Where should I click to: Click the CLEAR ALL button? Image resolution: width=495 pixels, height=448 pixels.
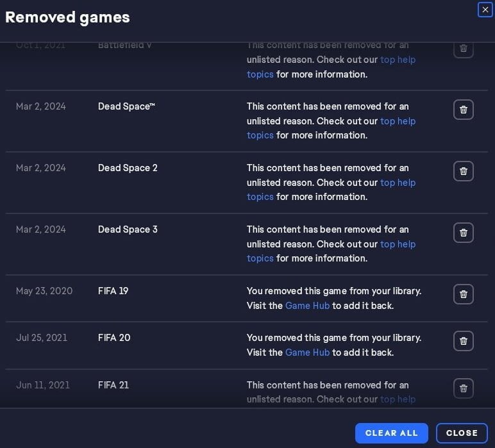coord(392,433)
